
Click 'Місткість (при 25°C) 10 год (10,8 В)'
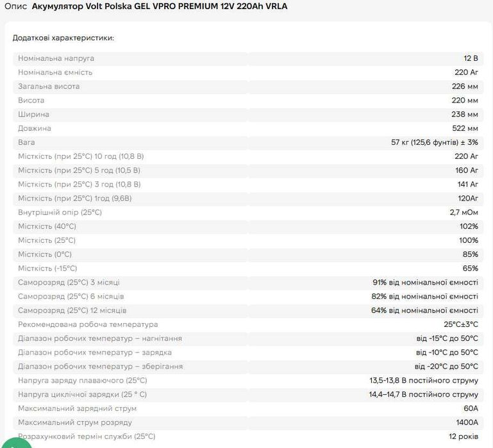(81, 156)
